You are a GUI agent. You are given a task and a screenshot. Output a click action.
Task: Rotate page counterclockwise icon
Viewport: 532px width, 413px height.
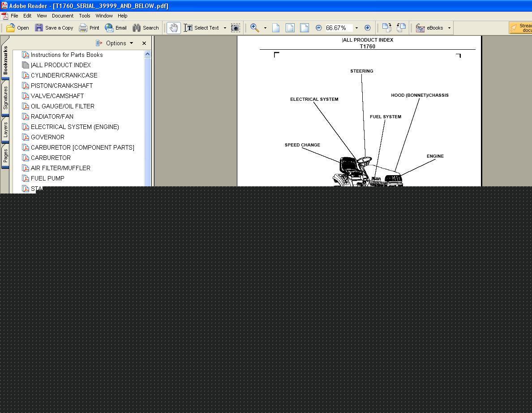pyautogui.click(x=401, y=28)
